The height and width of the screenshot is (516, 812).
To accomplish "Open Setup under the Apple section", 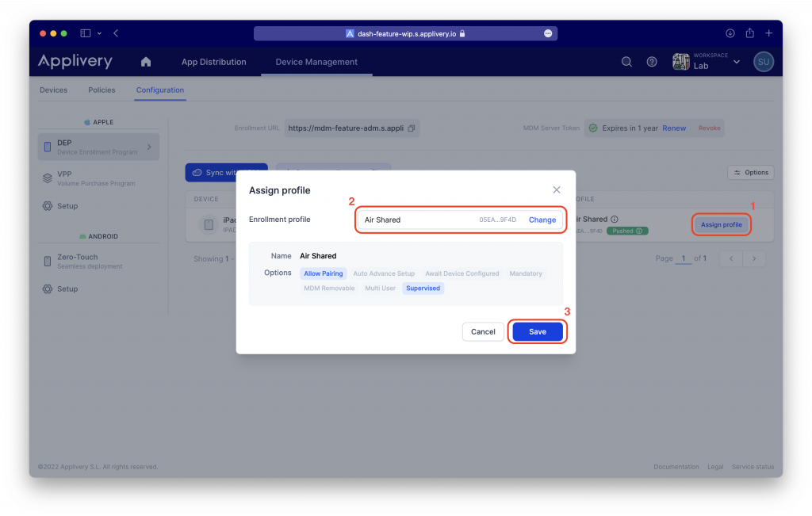I will 67,206.
